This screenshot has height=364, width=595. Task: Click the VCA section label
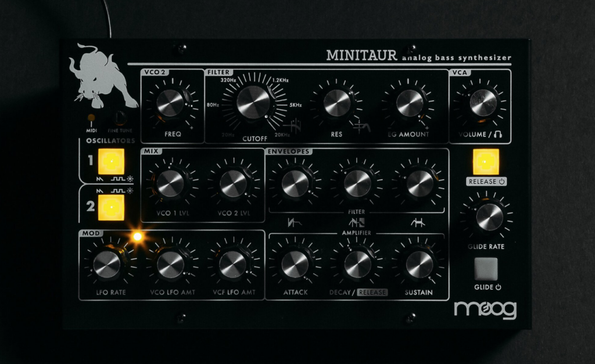460,73
